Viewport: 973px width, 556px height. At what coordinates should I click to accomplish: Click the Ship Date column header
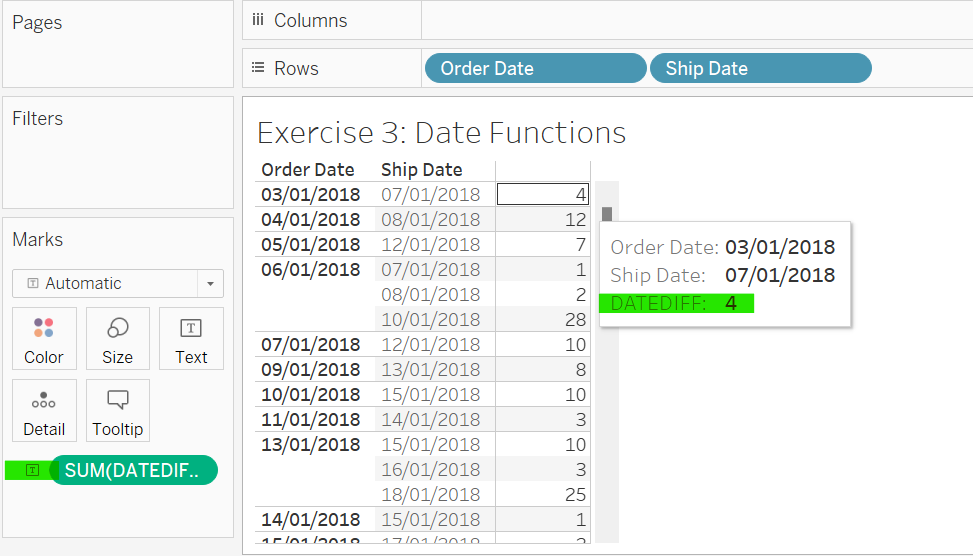(x=422, y=170)
